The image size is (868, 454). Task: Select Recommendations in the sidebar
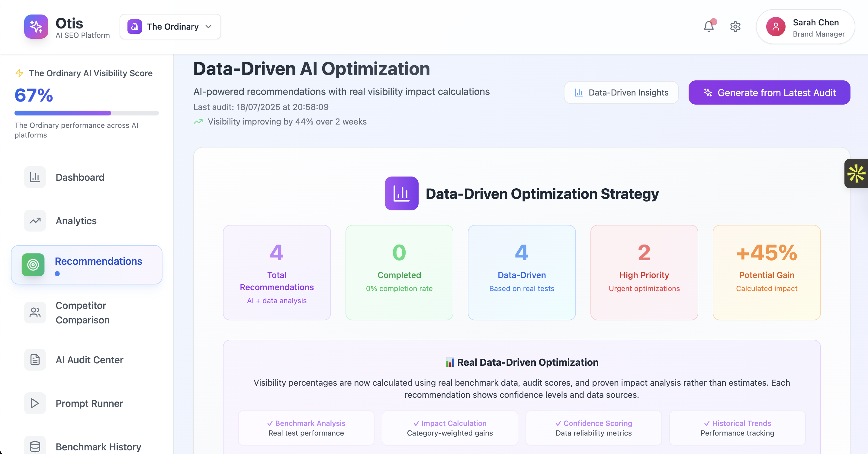tap(87, 264)
